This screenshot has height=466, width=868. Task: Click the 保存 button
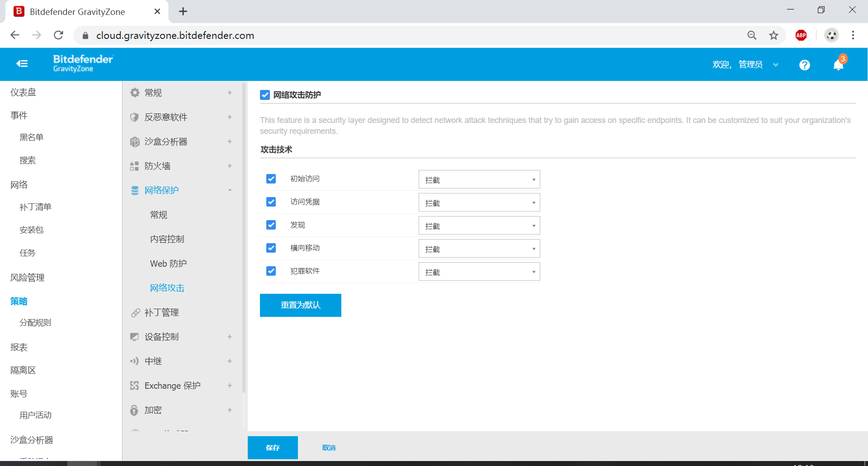pos(273,447)
